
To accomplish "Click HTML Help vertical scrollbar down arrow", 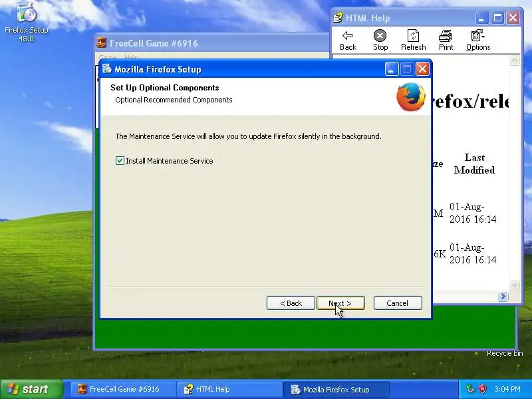I will tap(514, 285).
